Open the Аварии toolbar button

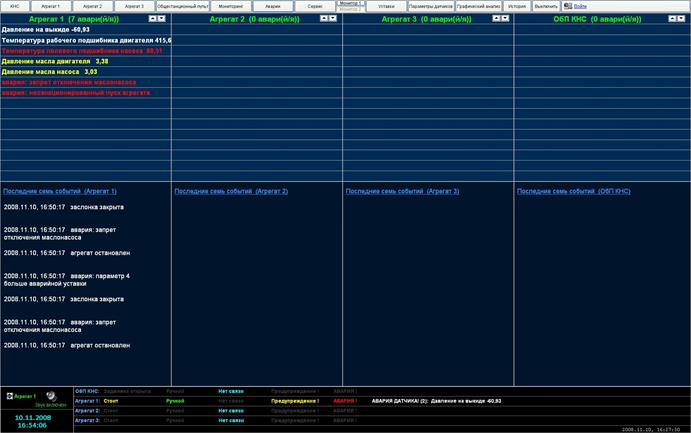click(273, 6)
